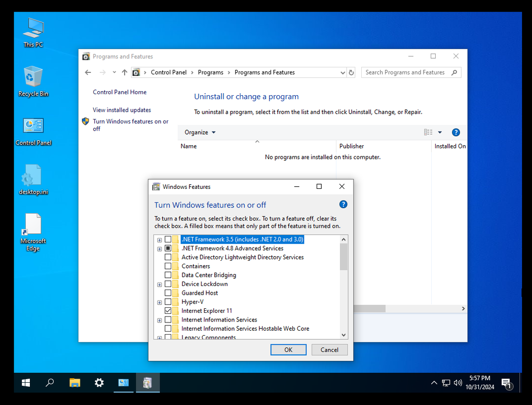Open File Explorer from taskbar

[x=74, y=383]
